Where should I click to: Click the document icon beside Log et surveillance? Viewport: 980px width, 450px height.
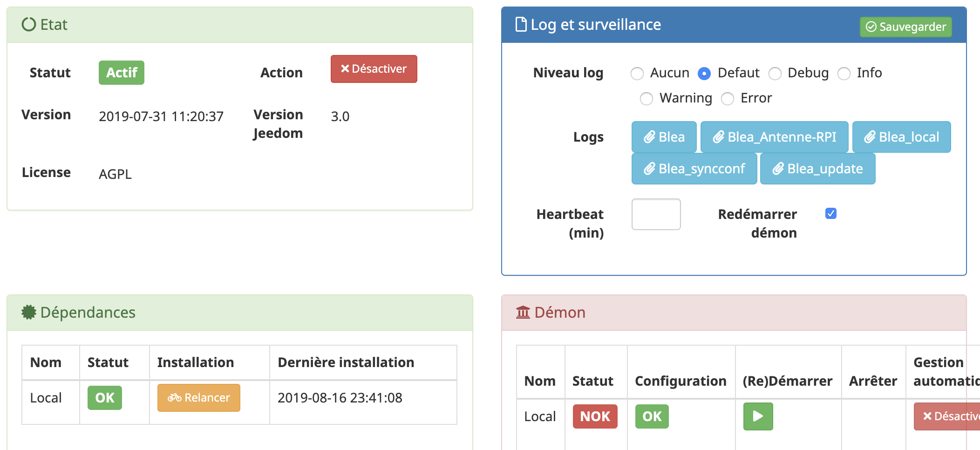(521, 24)
